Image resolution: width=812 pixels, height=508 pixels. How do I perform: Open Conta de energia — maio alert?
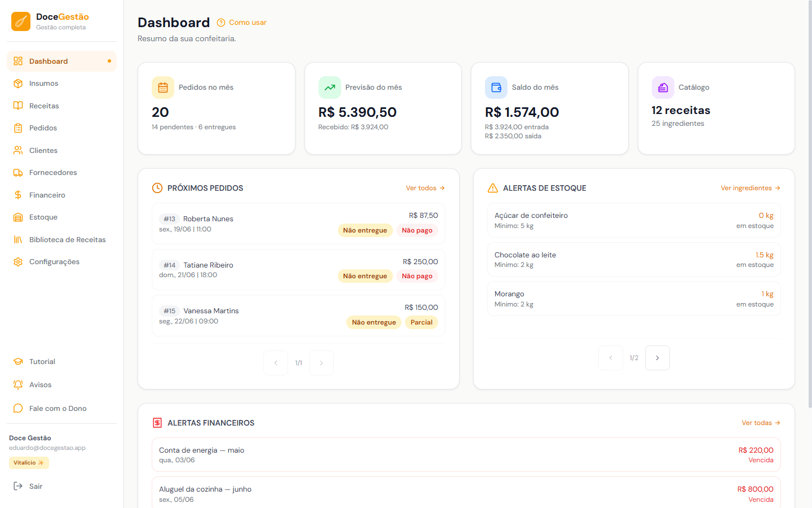click(x=466, y=455)
